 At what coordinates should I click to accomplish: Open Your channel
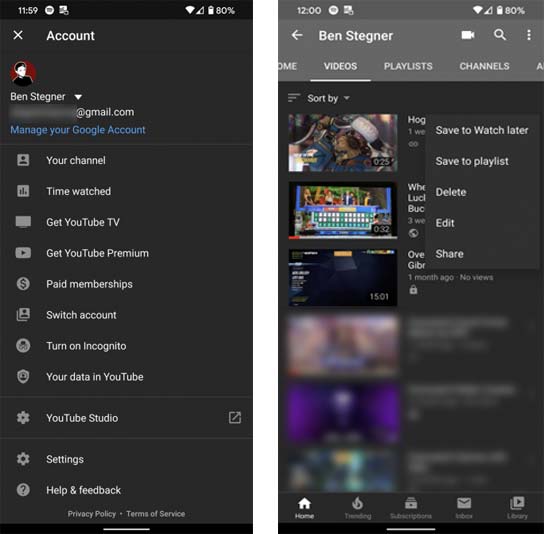pyautogui.click(x=76, y=160)
